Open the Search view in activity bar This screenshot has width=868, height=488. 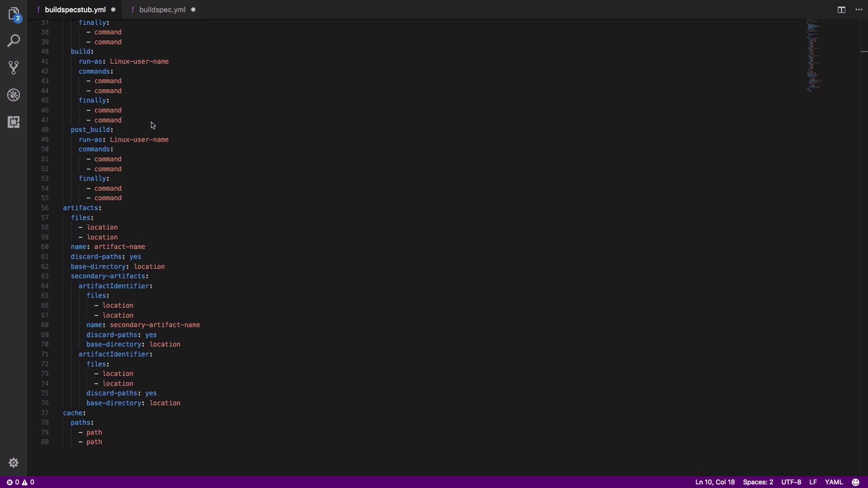[x=14, y=41]
